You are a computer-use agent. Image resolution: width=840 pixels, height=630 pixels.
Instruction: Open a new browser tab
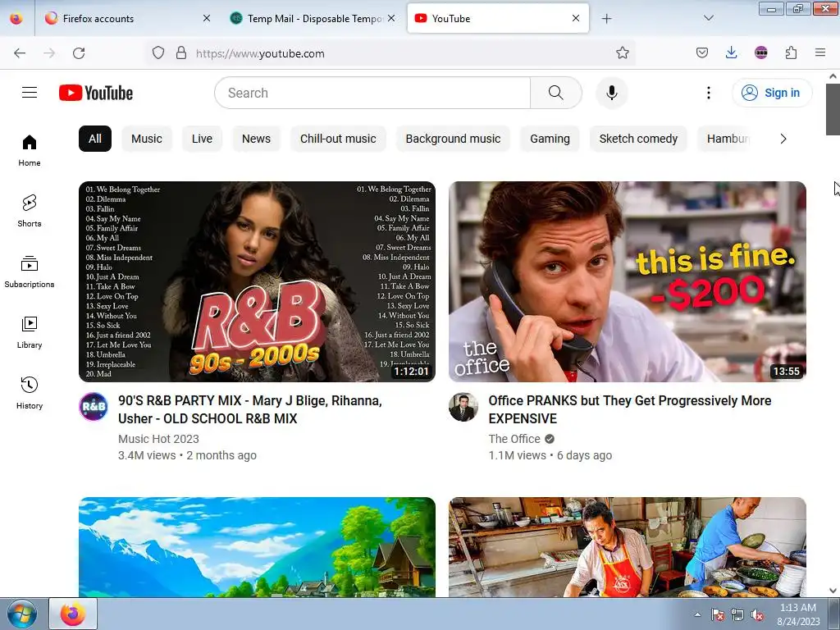tap(606, 19)
